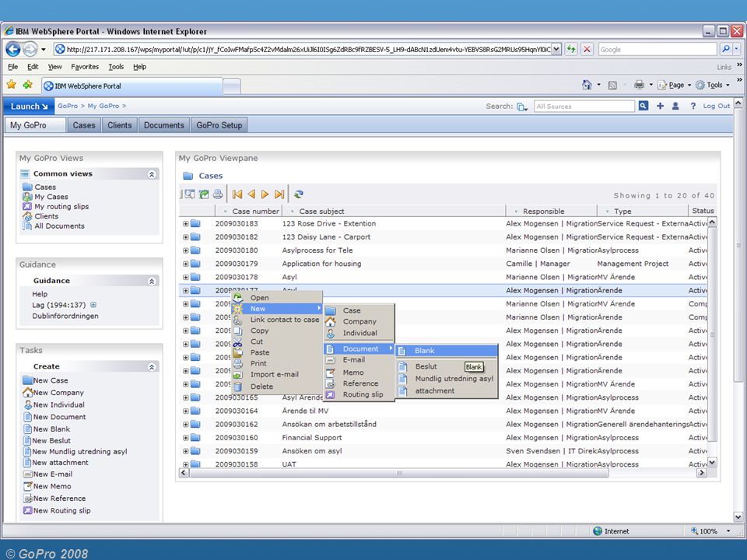Open Responsible column sort dropdown
Image resolution: width=747 pixels, height=560 pixels.
[x=516, y=211]
